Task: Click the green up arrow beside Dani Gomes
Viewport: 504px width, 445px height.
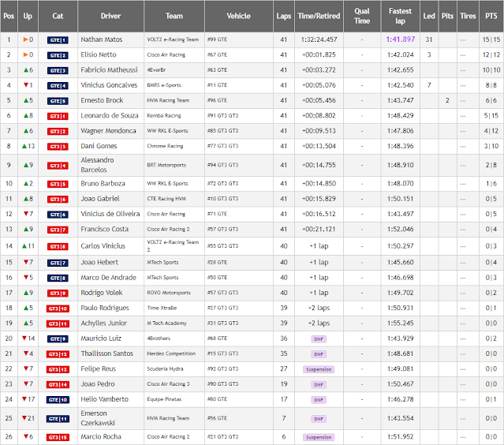Action: [x=24, y=146]
